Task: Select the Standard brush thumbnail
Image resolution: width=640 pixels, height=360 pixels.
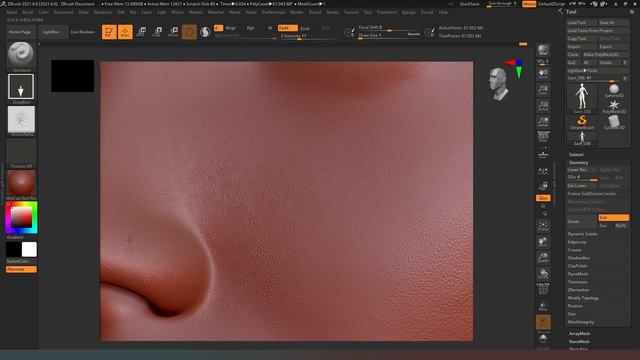Action: point(20,54)
